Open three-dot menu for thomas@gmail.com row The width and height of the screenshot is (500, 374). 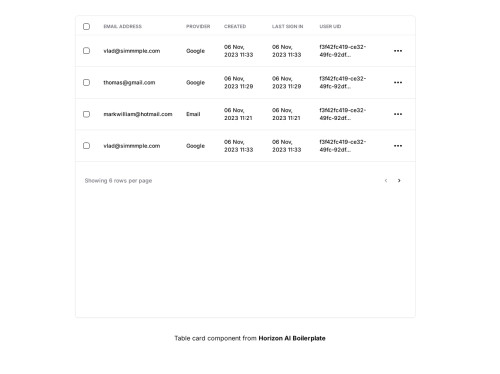398,82
